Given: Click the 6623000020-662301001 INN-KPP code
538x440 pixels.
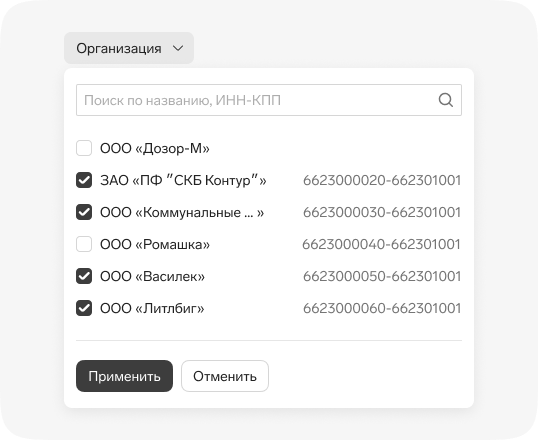Looking at the screenshot, I should click(382, 181).
